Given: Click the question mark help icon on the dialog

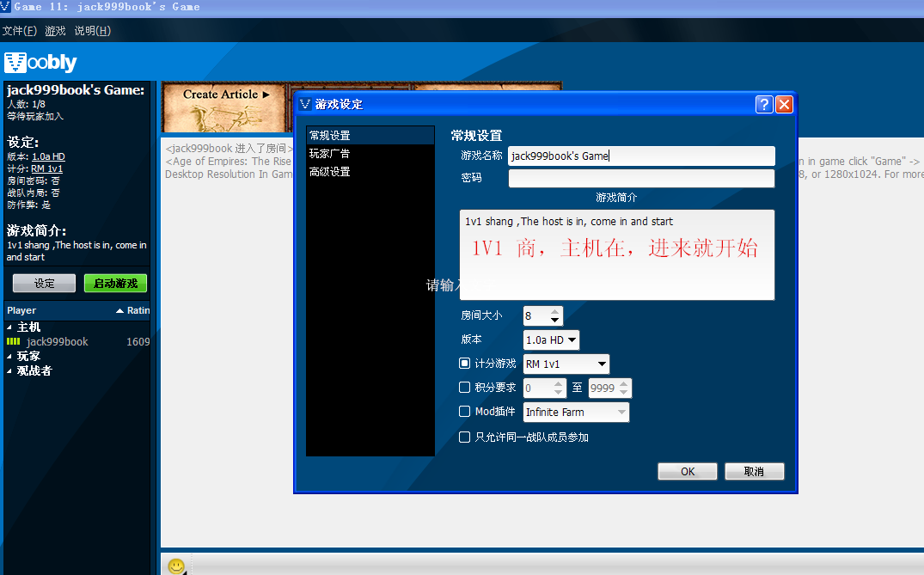Looking at the screenshot, I should click(764, 104).
